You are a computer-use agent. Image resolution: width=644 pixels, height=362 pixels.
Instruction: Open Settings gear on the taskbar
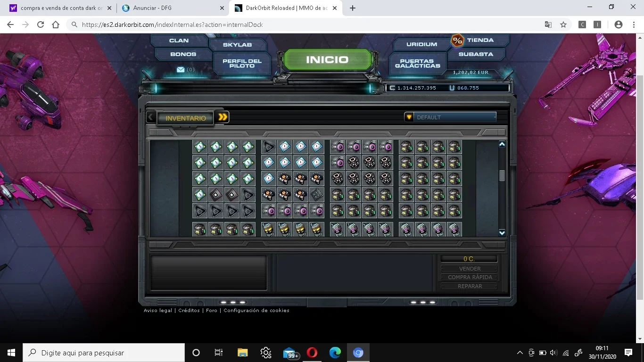tap(266, 353)
